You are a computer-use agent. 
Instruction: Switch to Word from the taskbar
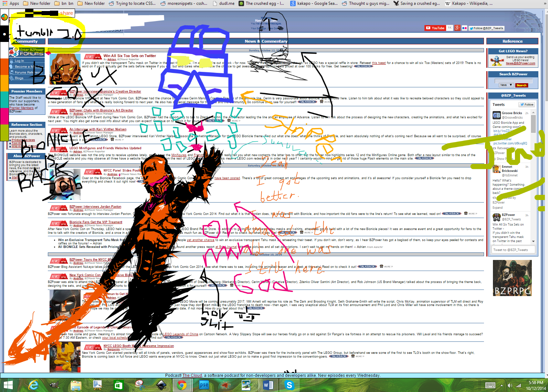pos(268,385)
